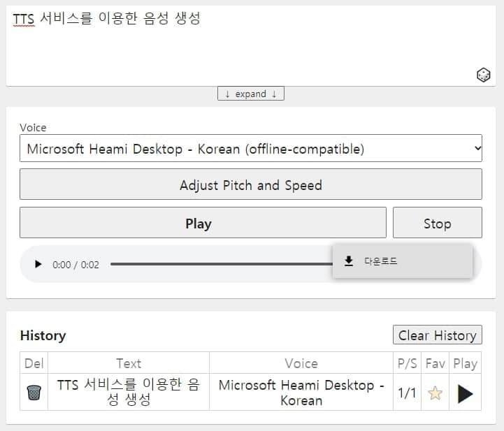Favorite the history entry with star
504x431 pixels.
click(x=435, y=393)
